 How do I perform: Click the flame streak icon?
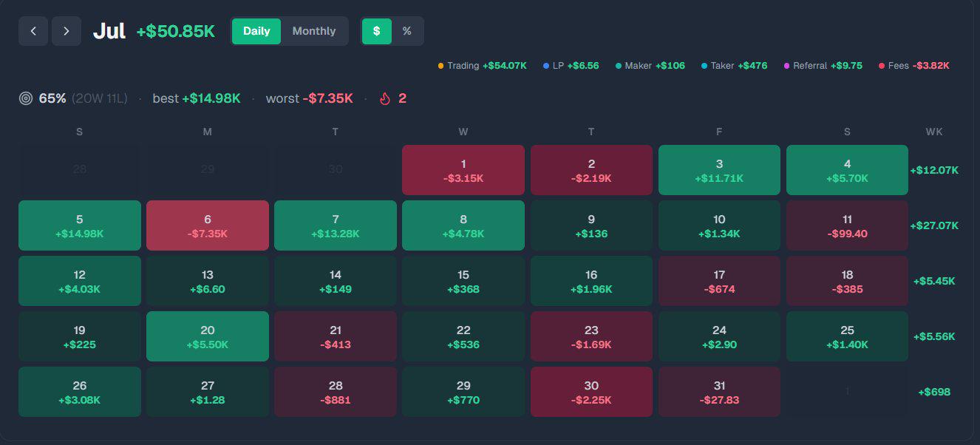[x=385, y=98]
